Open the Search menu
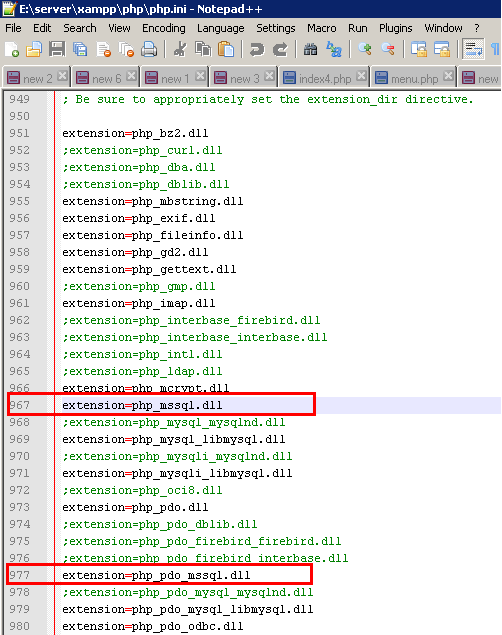502x635 pixels. (80, 28)
